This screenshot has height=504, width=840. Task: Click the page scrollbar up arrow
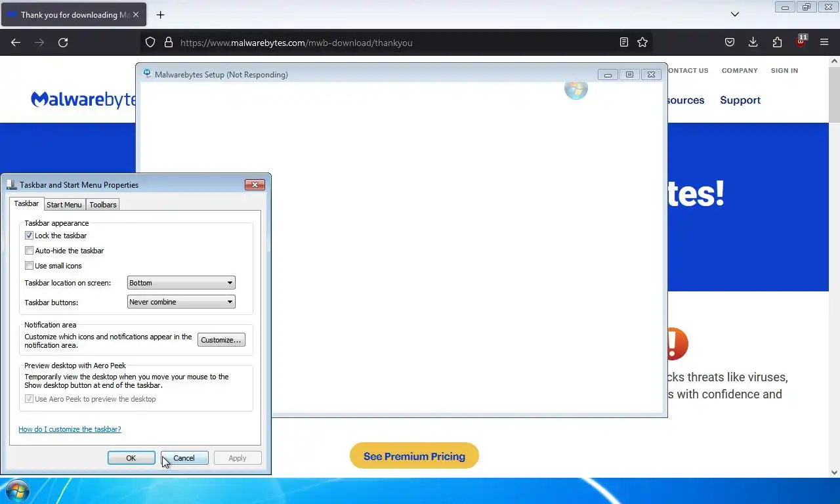coord(834,61)
